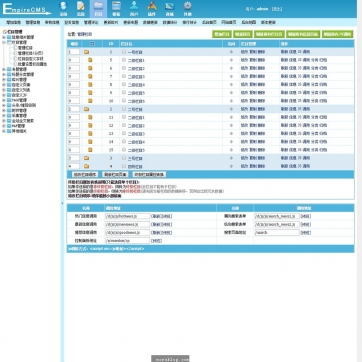Click the order input in the ID 1 row

click(x=74, y=52)
